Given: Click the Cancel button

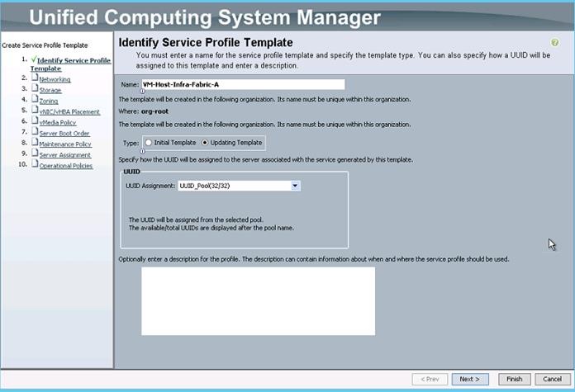Looking at the screenshot, I should [x=553, y=379].
